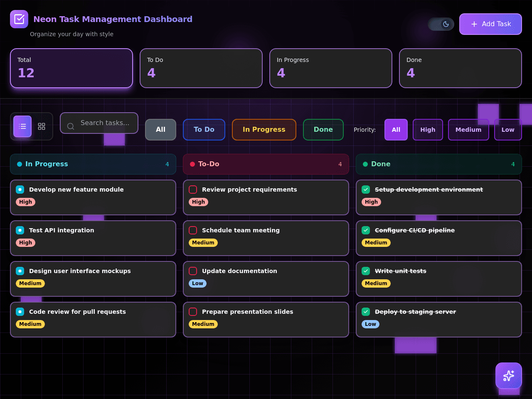532x399 pixels.
Task: Click Medium badge on Schedule team meeting
Action: [x=203, y=243]
